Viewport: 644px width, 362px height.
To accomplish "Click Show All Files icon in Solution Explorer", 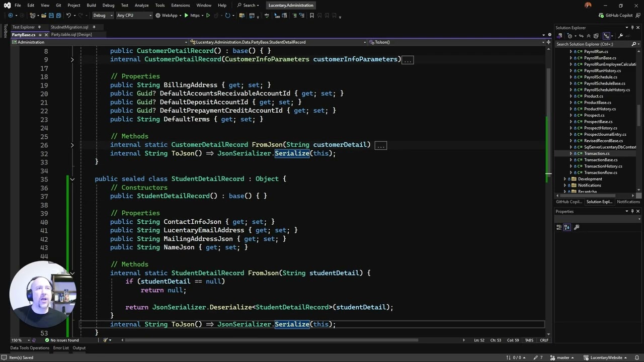I will pyautogui.click(x=596, y=36).
